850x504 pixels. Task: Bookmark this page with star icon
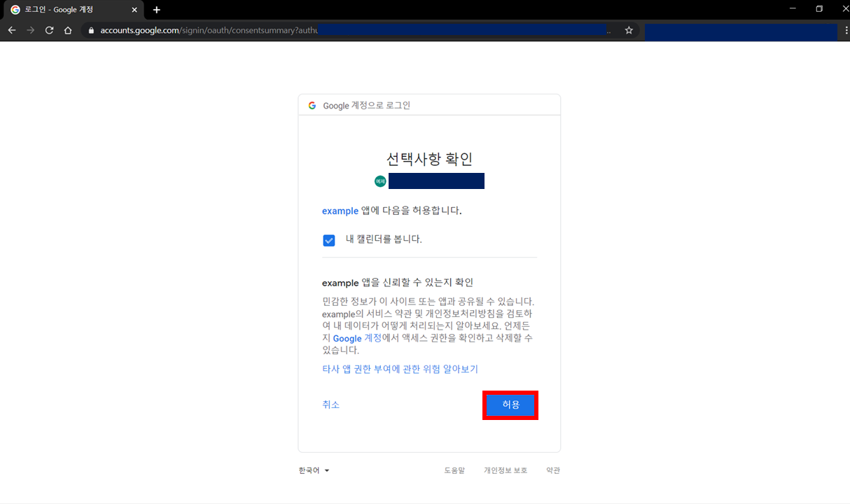[629, 31]
